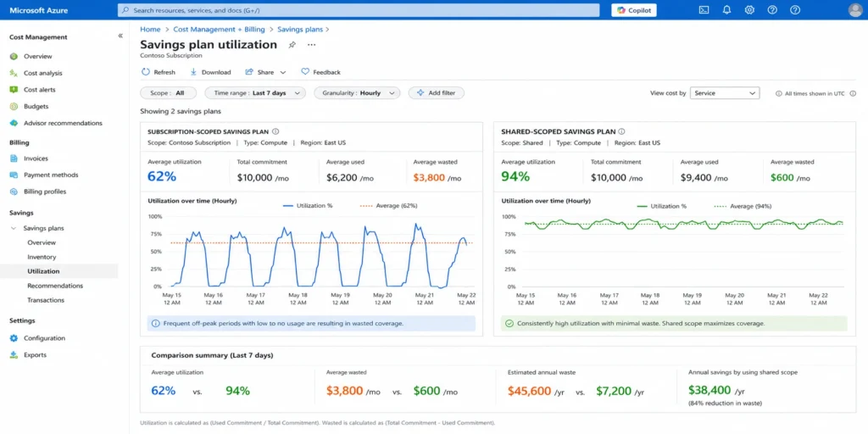Toggle blue Utilization % legend in subscription chart
The height and width of the screenshot is (434, 868).
(x=308, y=205)
